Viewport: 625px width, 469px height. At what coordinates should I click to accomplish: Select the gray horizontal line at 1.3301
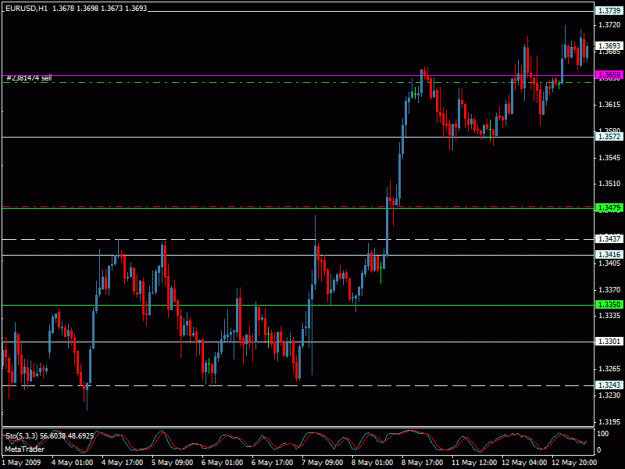point(298,341)
